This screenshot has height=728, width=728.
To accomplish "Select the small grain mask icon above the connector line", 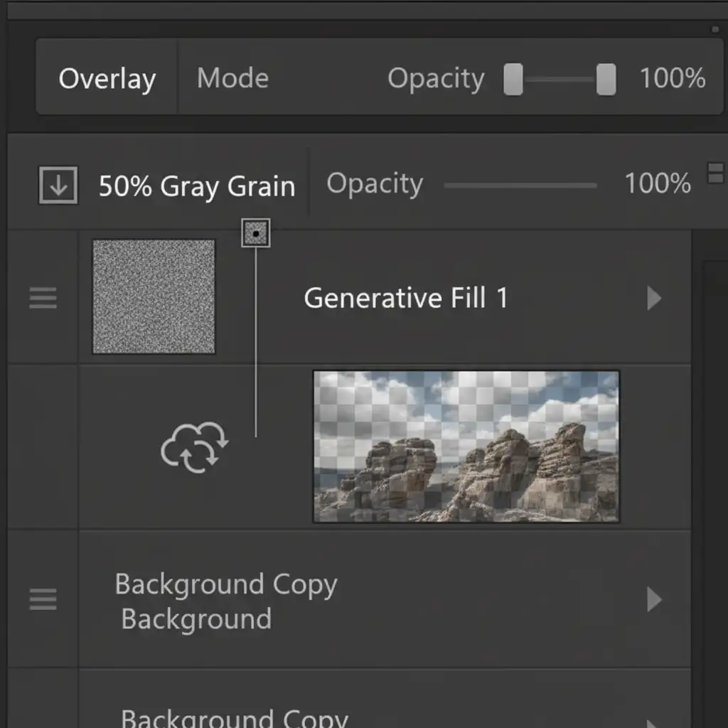I will 255,233.
